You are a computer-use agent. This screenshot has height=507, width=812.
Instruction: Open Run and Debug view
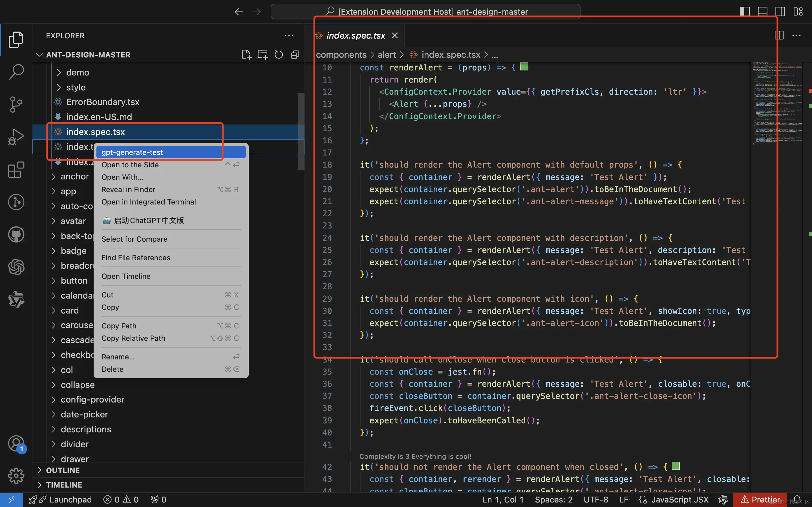click(x=16, y=137)
